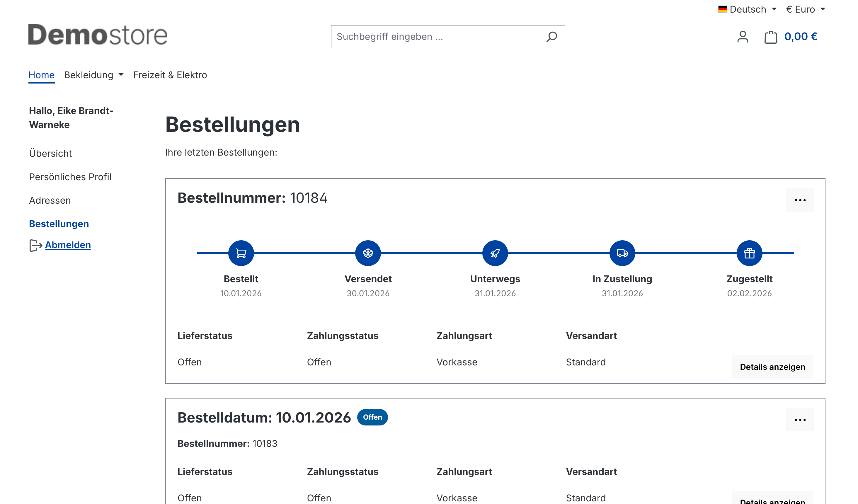Expand the Deutsch language dropdown
858x504 pixels.
[x=747, y=9]
